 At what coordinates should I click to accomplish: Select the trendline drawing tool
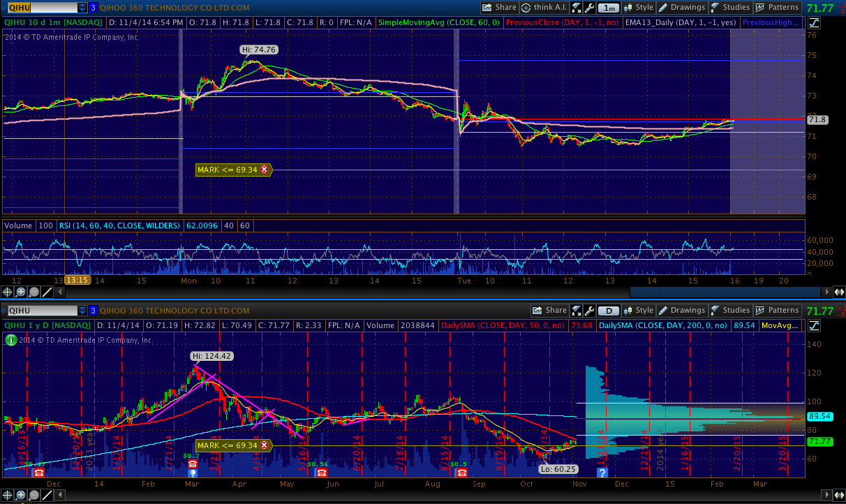pyautogui.click(x=47, y=292)
